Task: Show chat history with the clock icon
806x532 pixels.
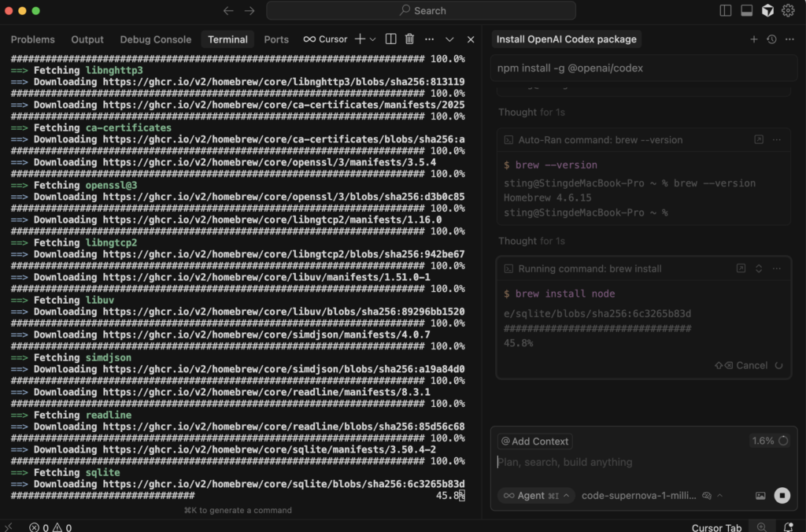Action: click(771, 39)
